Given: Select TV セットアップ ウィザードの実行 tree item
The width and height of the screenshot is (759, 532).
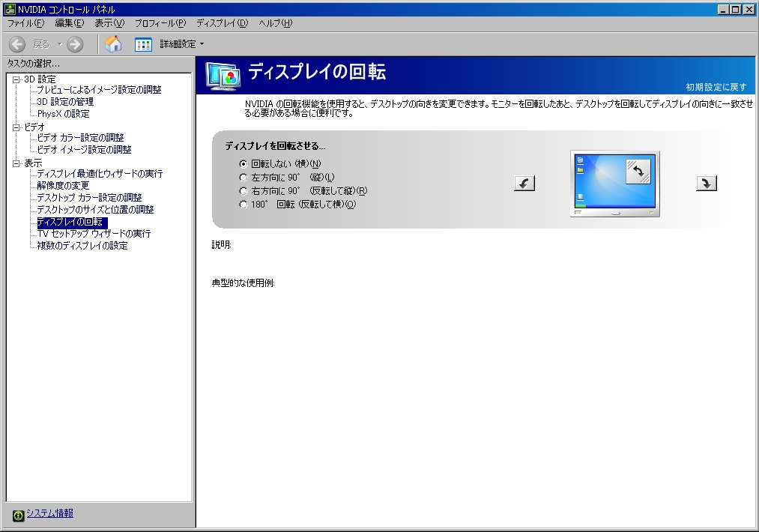Looking at the screenshot, I should [94, 233].
